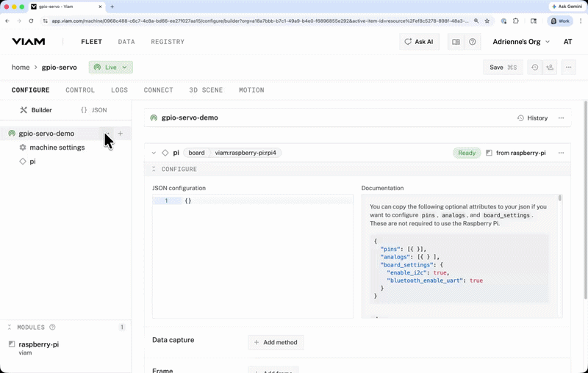Click the add user share icon

(550, 68)
